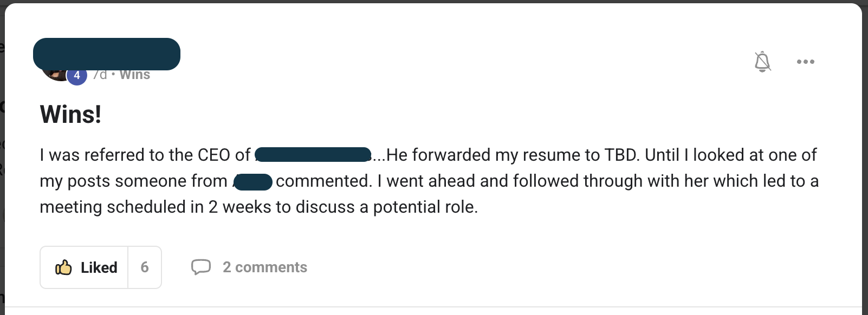Click the redacted company name after CEO of
The image size is (868, 315).
tap(313, 155)
